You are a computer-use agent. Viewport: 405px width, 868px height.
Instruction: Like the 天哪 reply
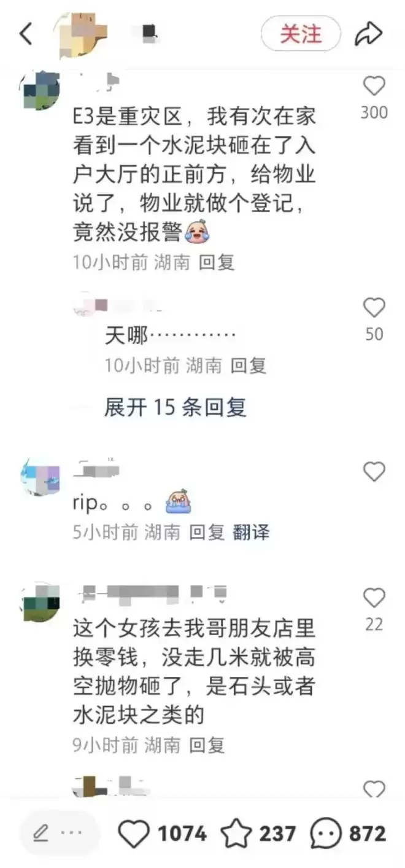tap(374, 308)
